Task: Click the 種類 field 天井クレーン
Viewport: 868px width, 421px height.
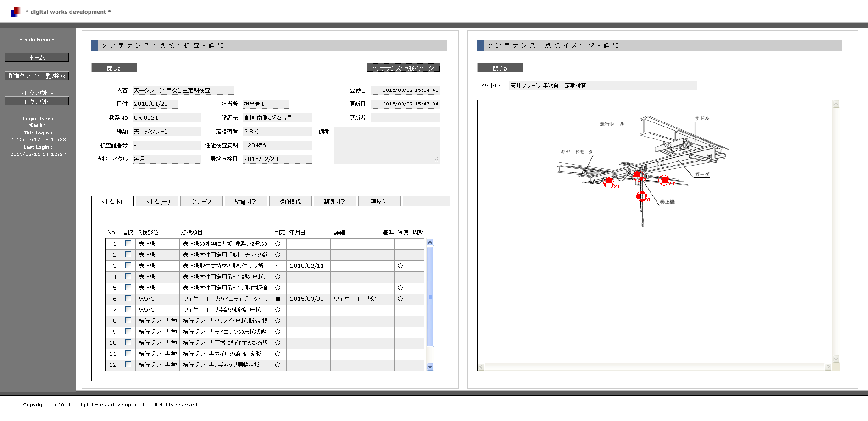Action: pos(167,132)
